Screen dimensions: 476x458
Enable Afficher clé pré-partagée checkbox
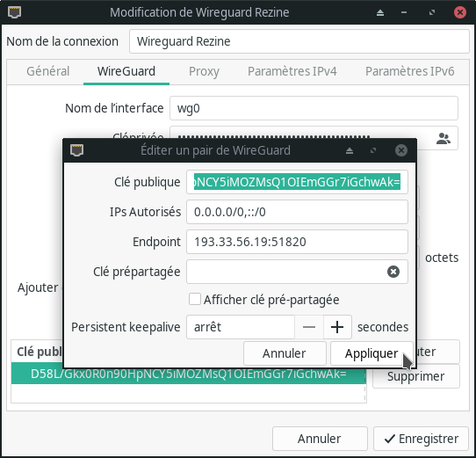click(195, 299)
